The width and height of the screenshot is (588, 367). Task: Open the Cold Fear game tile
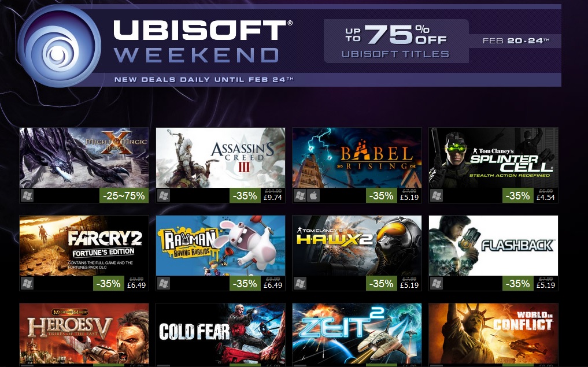220,333
